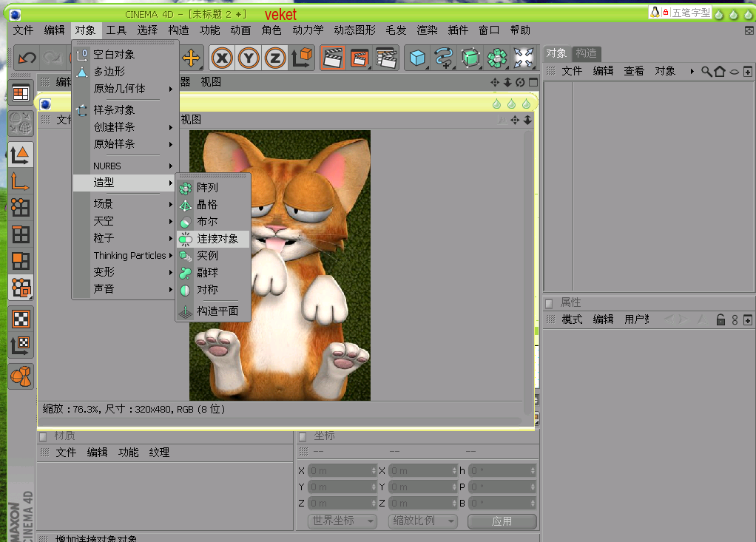Screen dimensions: 756x542
Task: Select the texture axis mode icon
Action: click(x=21, y=345)
